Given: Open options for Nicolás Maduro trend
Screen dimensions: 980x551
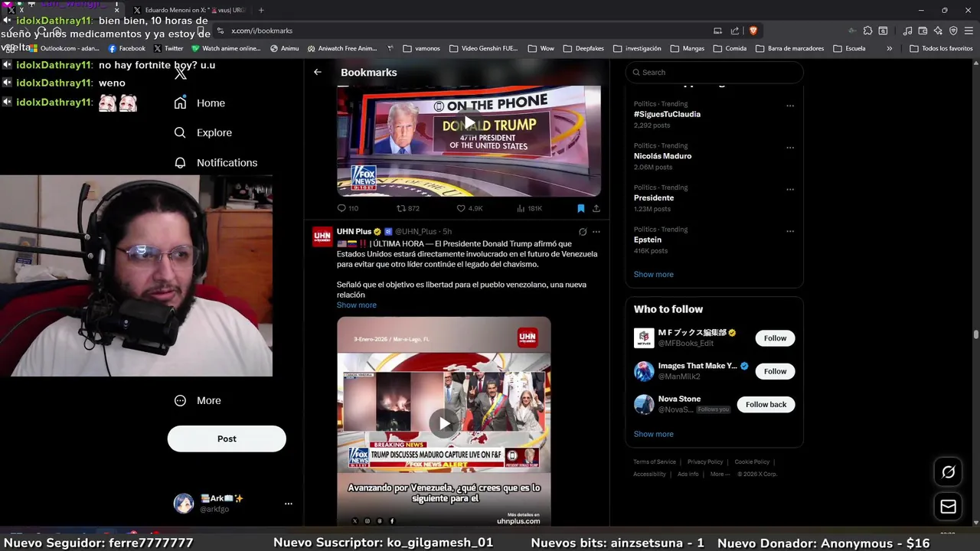Looking at the screenshot, I should (x=790, y=148).
